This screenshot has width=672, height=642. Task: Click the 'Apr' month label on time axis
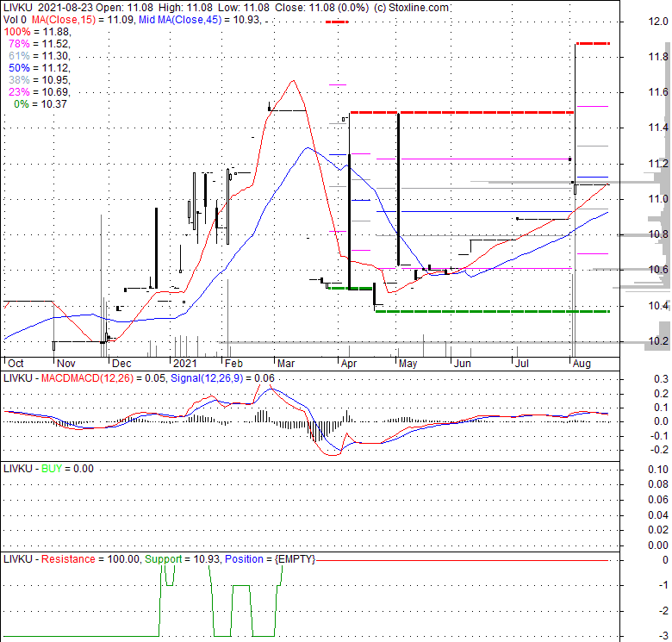349,364
